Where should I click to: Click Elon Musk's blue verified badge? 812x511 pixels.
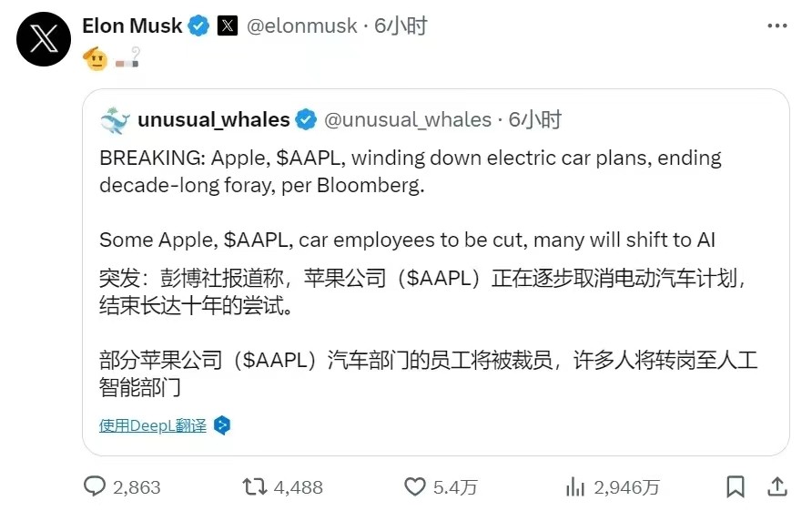click(198, 26)
